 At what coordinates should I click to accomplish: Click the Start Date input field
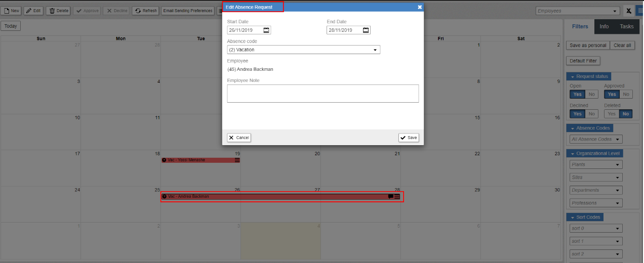[x=245, y=30]
